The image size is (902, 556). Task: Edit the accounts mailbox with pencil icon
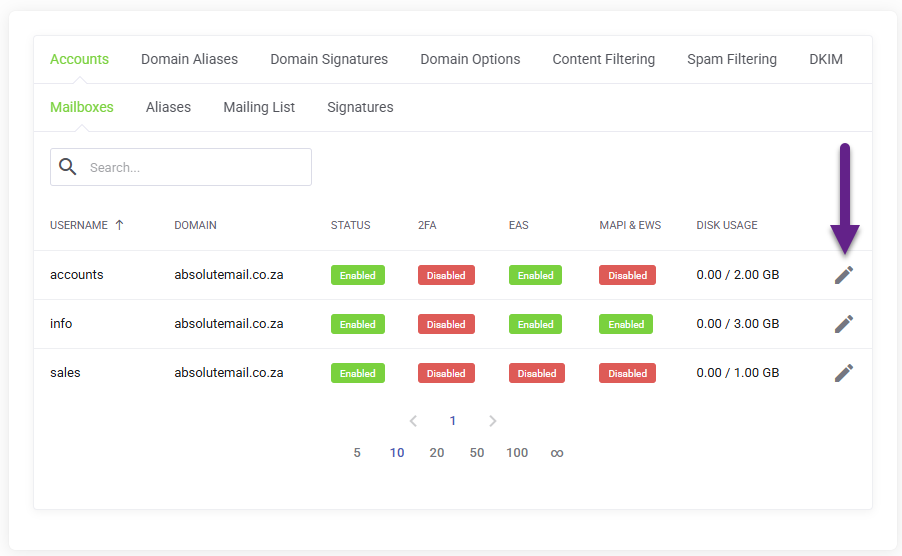point(844,275)
